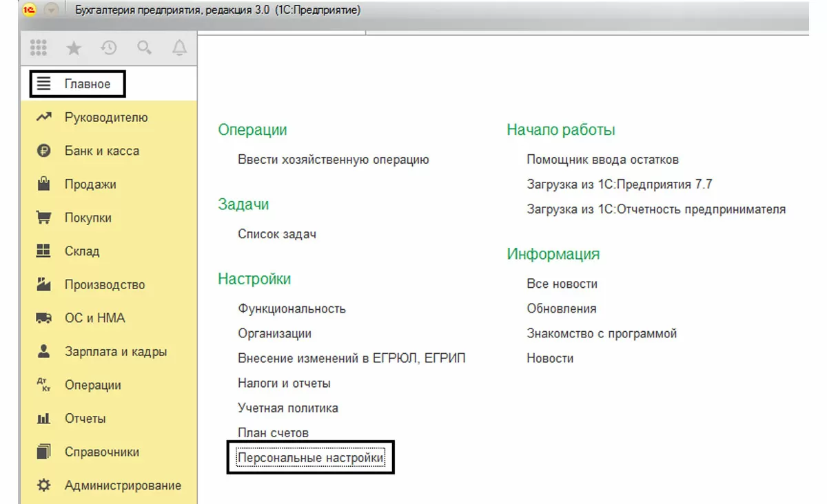Click the Руководителю chart icon
Viewport: 827px width, 504px height.
tap(44, 118)
